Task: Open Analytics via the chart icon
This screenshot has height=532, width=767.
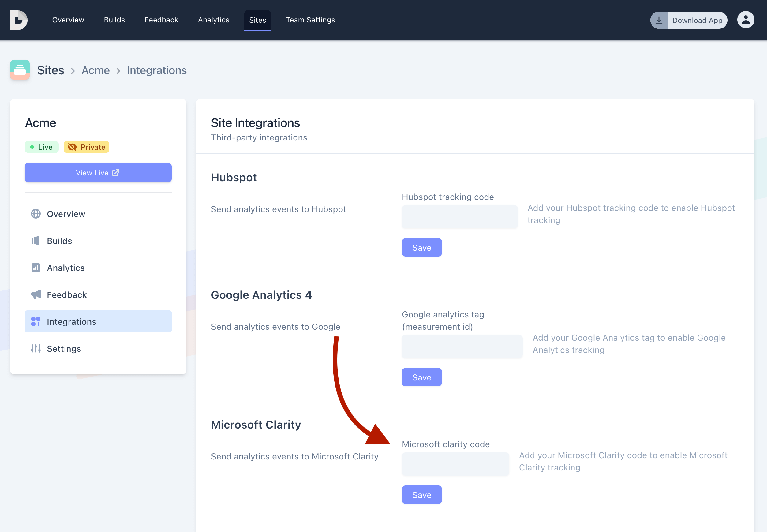Action: click(35, 268)
